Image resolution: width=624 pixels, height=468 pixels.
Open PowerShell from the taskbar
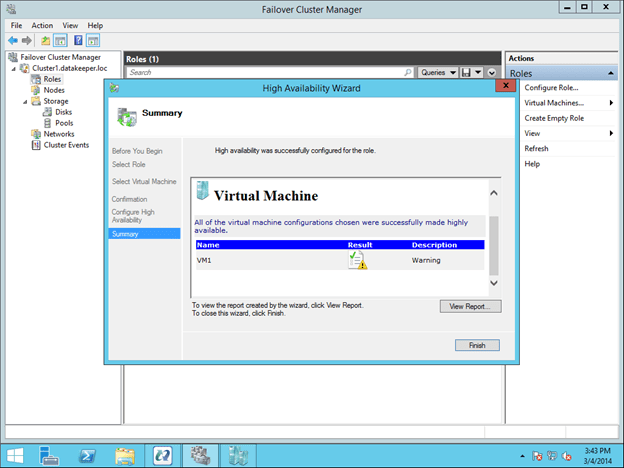pyautogui.click(x=87, y=455)
